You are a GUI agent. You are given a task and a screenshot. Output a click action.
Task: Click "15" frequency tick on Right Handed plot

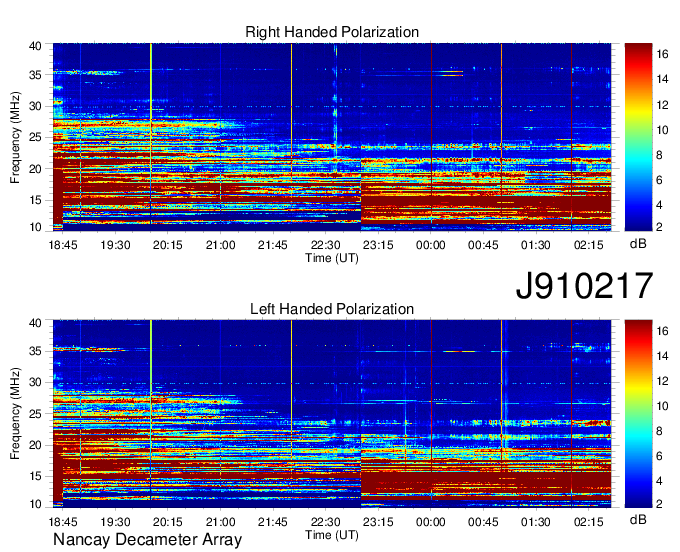[36, 200]
